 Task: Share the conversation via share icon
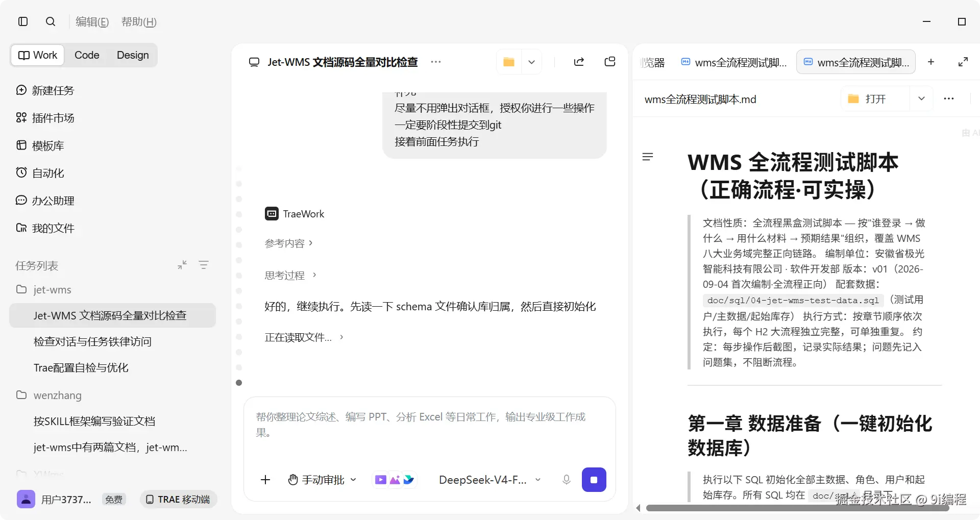coord(579,62)
